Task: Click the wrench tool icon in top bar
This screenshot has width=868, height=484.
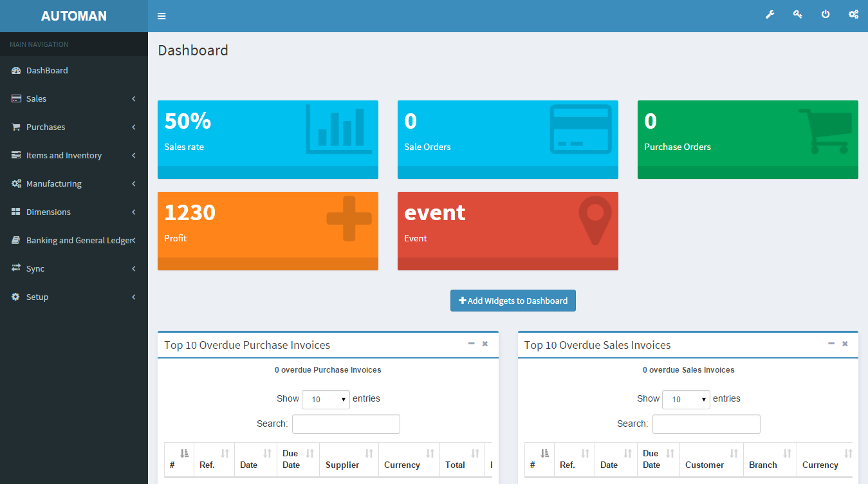Action: tap(770, 14)
